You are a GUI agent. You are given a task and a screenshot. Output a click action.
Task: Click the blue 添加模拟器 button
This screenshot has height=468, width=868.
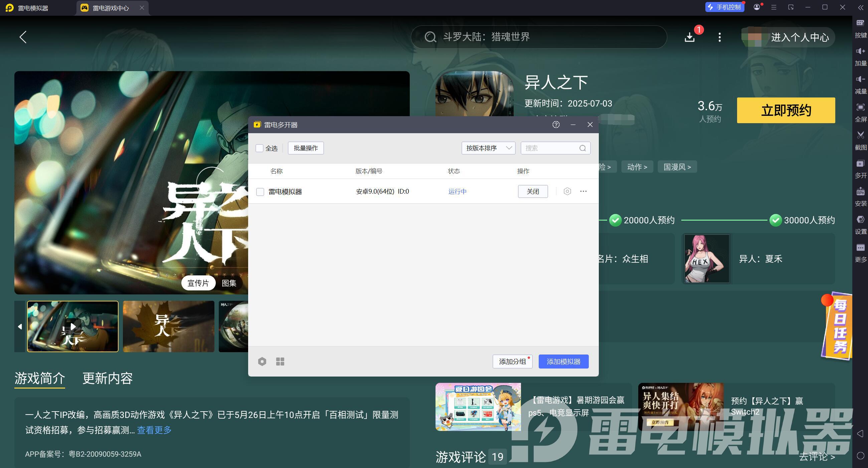(x=563, y=361)
